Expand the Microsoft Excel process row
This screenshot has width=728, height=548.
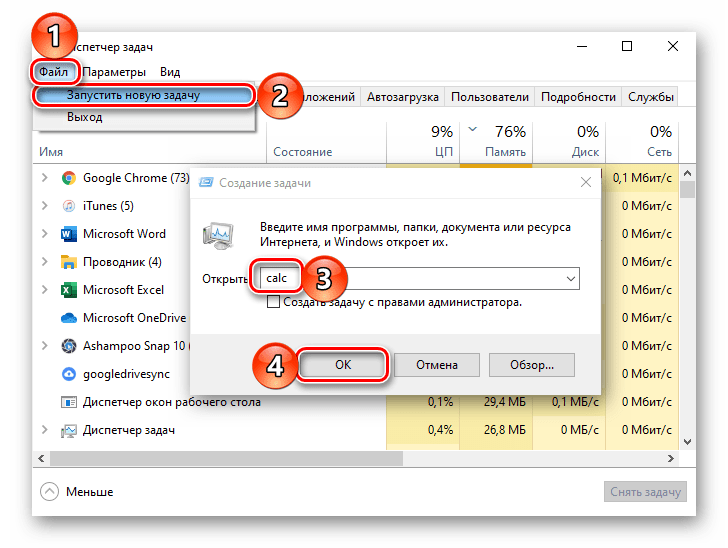click(45, 290)
